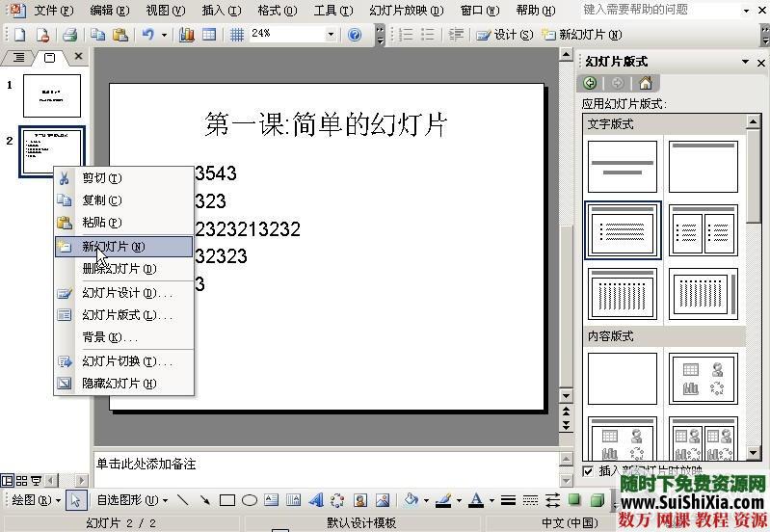Image resolution: width=770 pixels, height=532 pixels.
Task: Apply font color using the A icon
Action: pos(476,500)
